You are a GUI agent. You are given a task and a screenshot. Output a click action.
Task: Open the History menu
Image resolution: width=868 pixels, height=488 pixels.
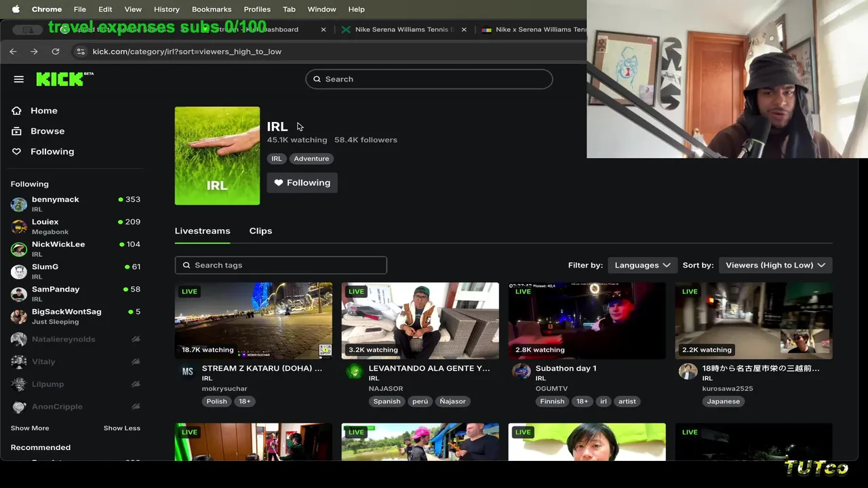tap(167, 9)
